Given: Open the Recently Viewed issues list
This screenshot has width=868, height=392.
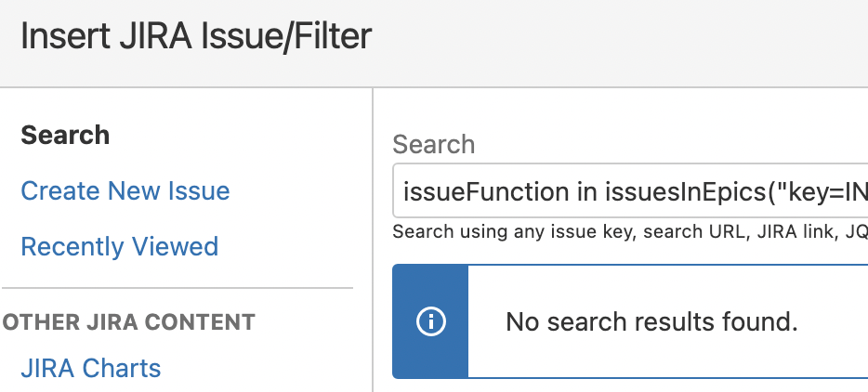Looking at the screenshot, I should point(120,246).
